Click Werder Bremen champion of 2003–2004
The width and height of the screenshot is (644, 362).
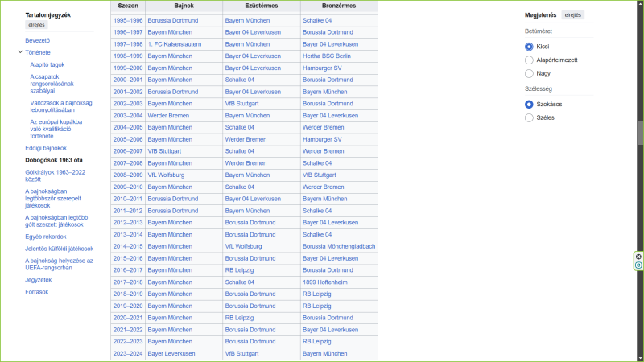coord(168,115)
